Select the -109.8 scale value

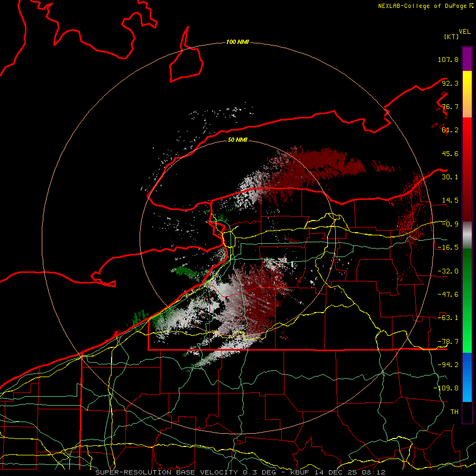coord(446,388)
